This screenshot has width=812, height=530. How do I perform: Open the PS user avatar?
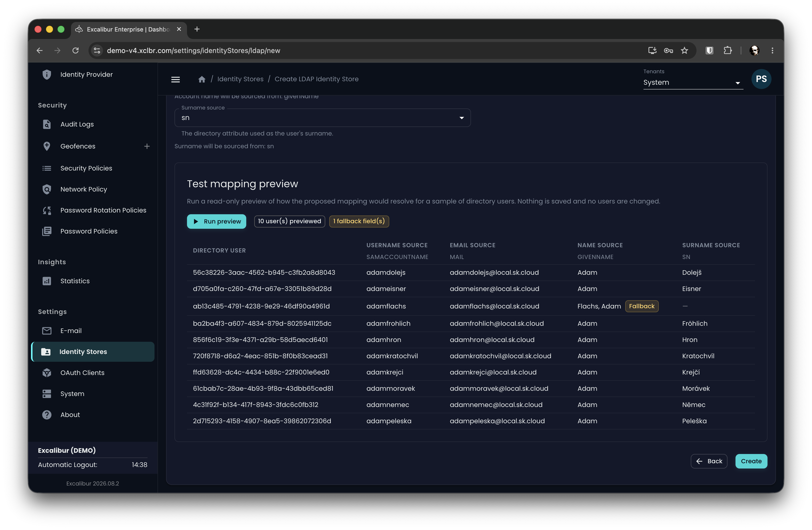click(x=761, y=79)
